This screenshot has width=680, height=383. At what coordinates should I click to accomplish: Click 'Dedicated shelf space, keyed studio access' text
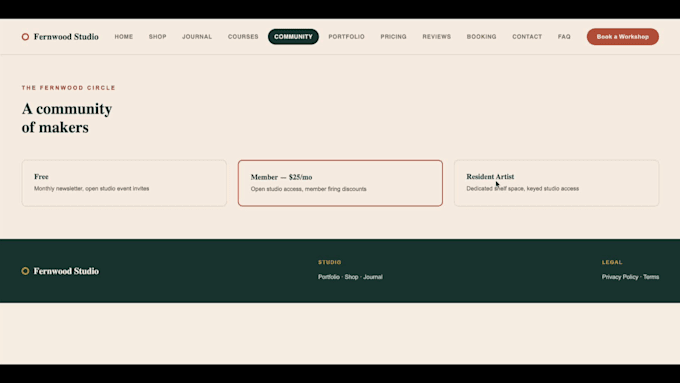tap(523, 189)
